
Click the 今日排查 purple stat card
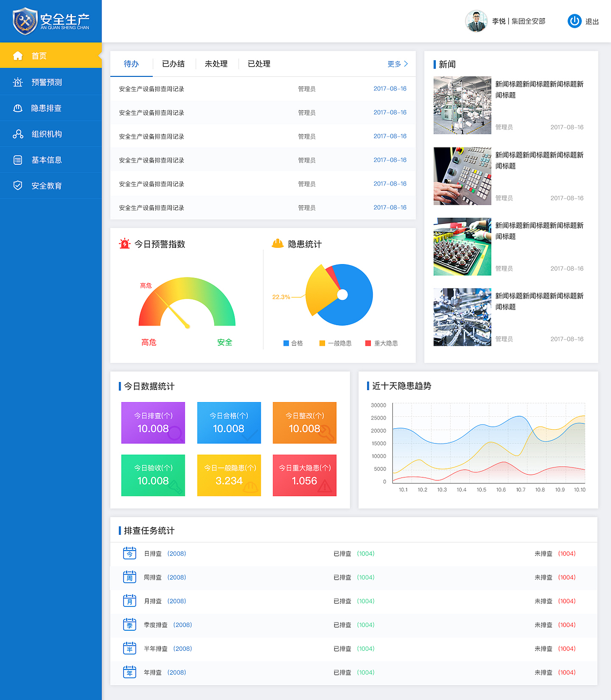tap(153, 423)
